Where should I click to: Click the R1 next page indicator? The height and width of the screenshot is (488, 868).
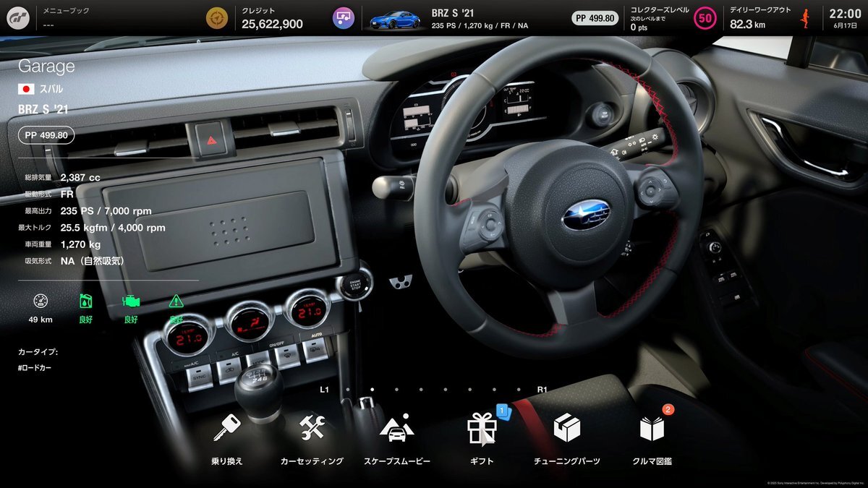[542, 390]
